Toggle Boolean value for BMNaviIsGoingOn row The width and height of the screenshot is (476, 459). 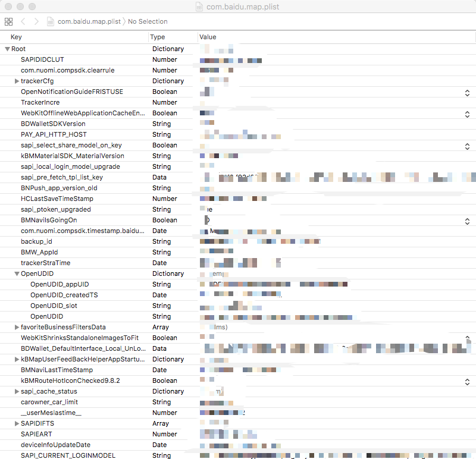tap(467, 221)
